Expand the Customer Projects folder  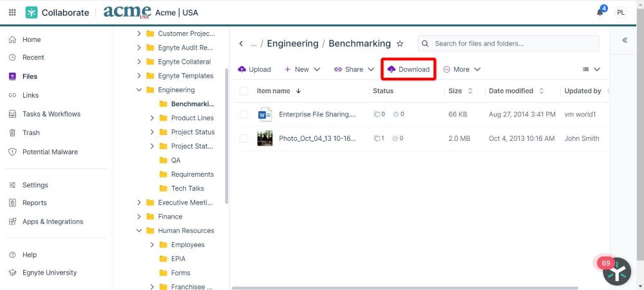tap(139, 33)
